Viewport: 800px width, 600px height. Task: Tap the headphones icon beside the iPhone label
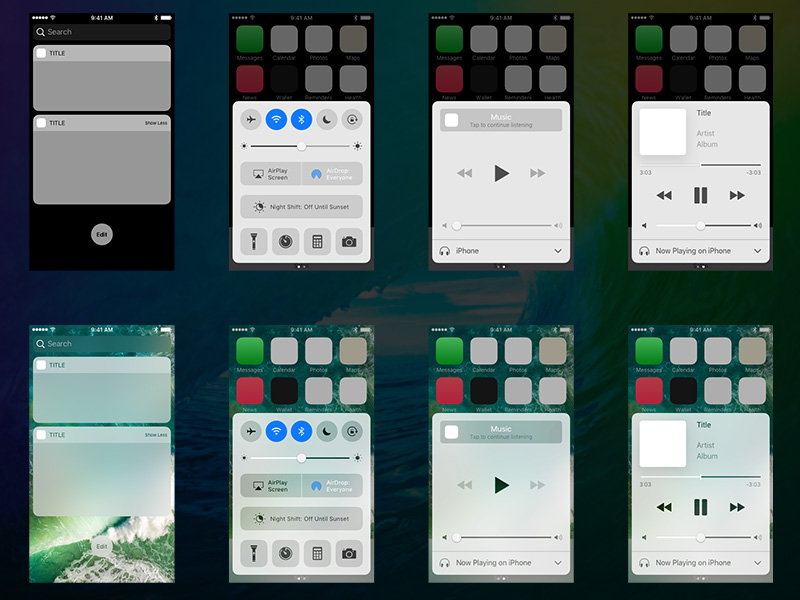pos(444,251)
